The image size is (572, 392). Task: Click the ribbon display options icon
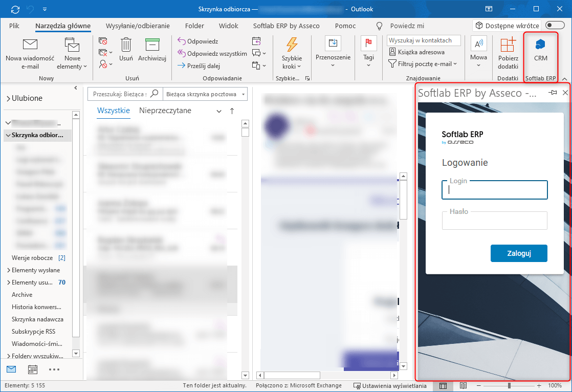[489, 9]
